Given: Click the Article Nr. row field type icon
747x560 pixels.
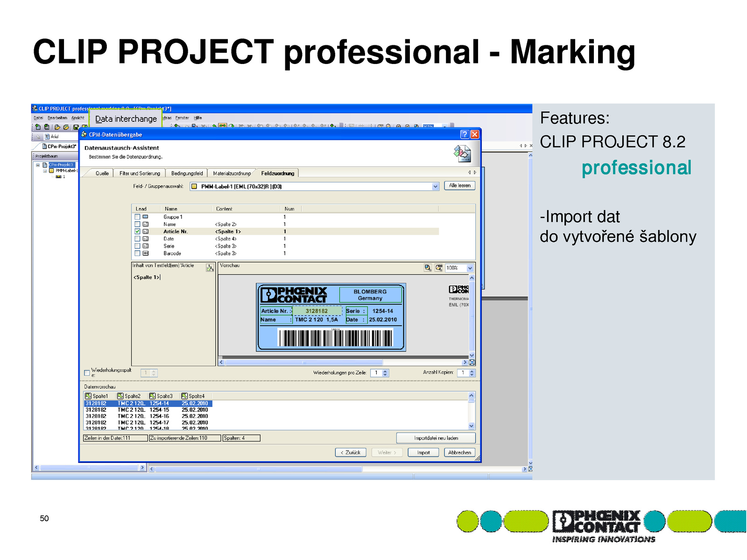Looking at the screenshot, I should (x=145, y=231).
